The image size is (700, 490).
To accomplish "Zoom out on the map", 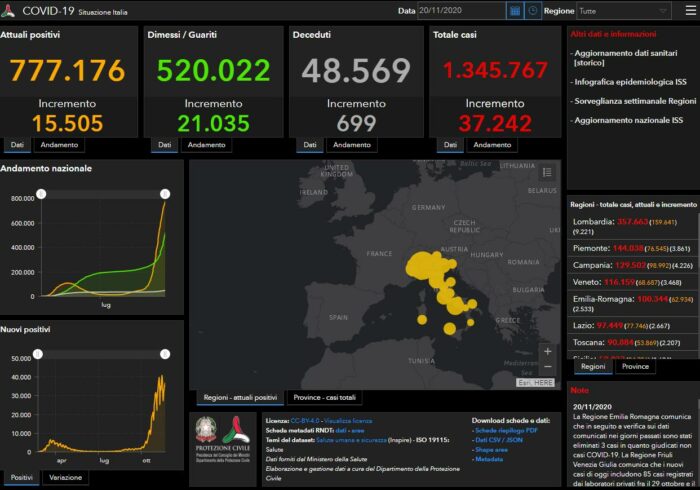I will (546, 368).
